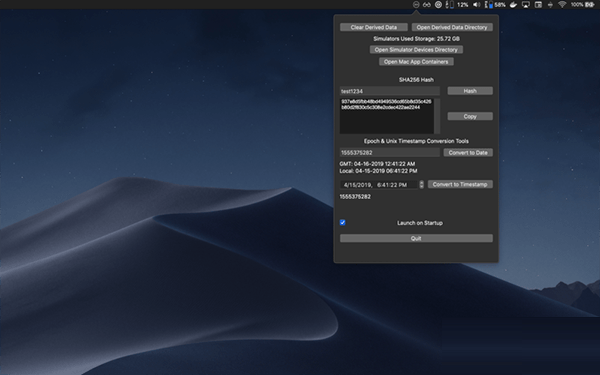Open the 58% memory usage indicator

pyautogui.click(x=495, y=5)
